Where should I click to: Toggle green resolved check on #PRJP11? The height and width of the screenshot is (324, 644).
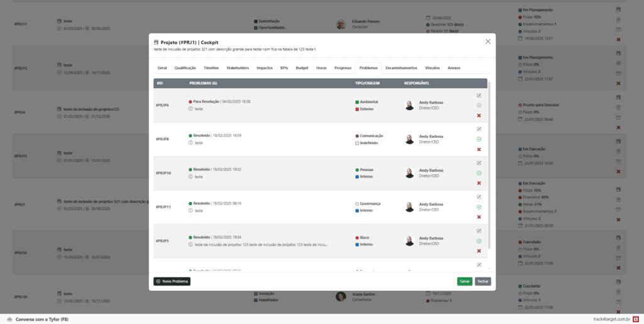pos(479,207)
